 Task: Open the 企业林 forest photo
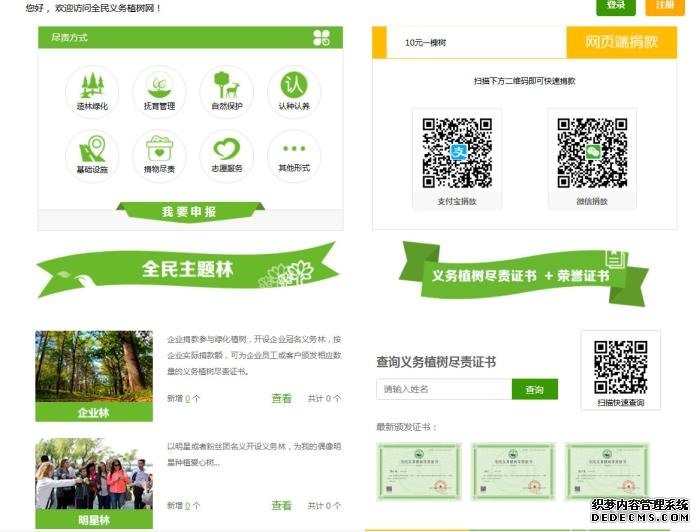point(94,366)
